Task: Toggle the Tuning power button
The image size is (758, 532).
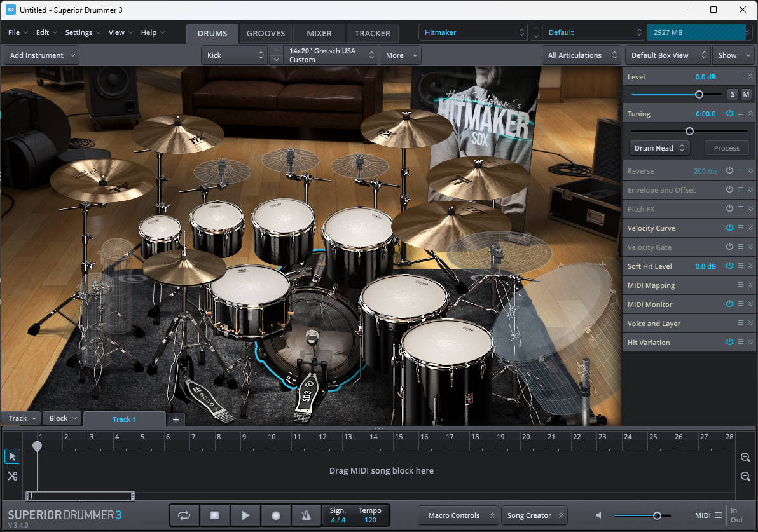Action: tap(729, 113)
